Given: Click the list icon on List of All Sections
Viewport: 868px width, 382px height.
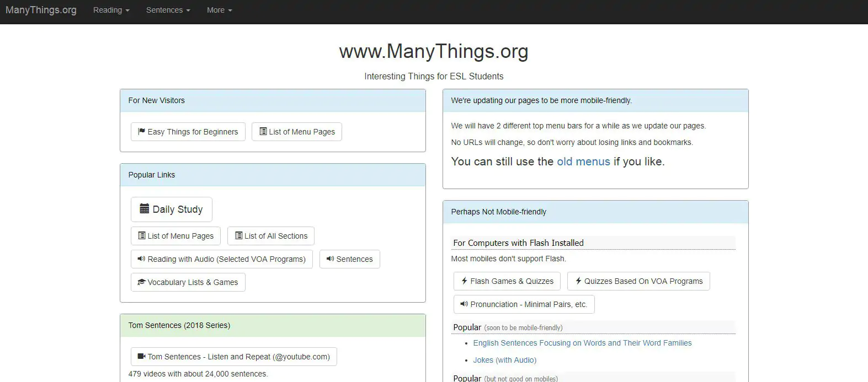Looking at the screenshot, I should (238, 236).
